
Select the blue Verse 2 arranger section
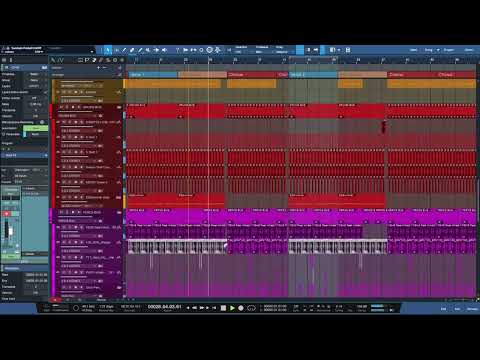point(313,75)
